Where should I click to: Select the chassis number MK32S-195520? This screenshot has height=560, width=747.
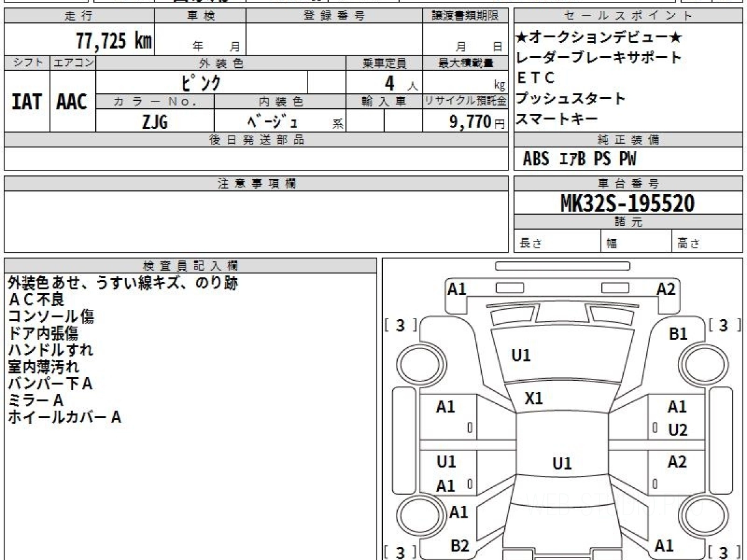[627, 203]
